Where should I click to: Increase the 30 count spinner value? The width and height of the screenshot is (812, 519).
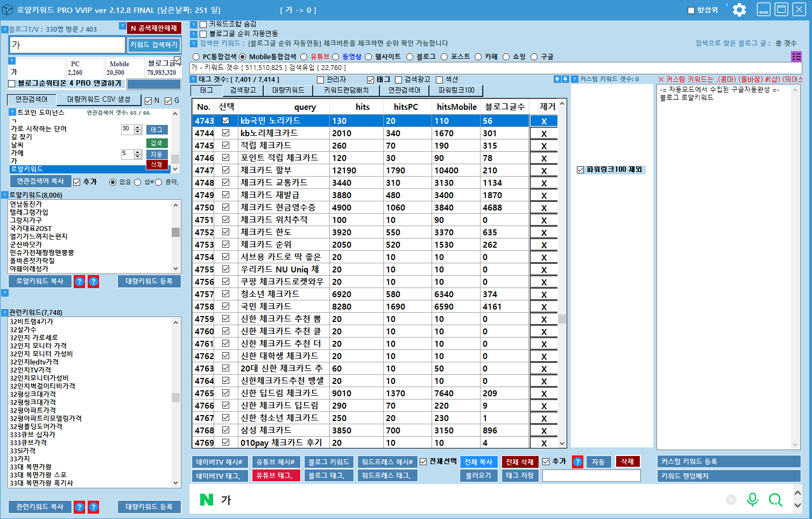(x=138, y=127)
